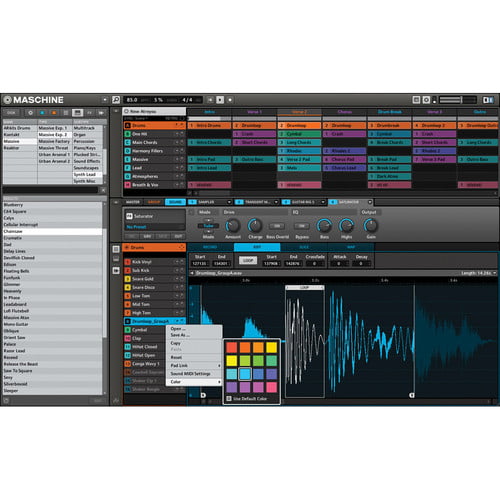Mute the Lead group
The height and width of the screenshot is (500, 500).
pos(177,168)
